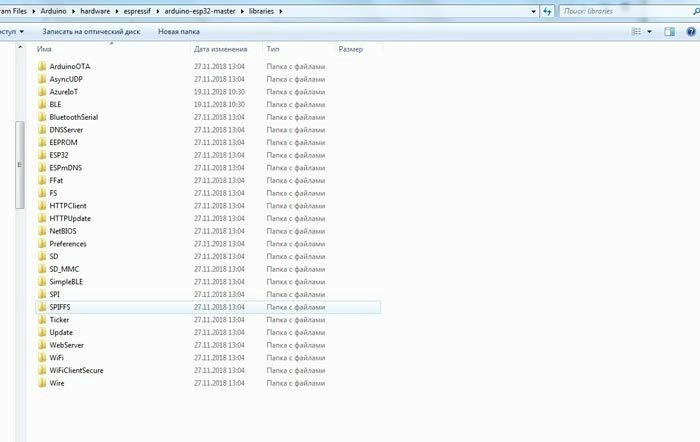Image resolution: width=700 pixels, height=442 pixels.
Task: Sort by the 'Имя' column header
Action: coord(45,48)
